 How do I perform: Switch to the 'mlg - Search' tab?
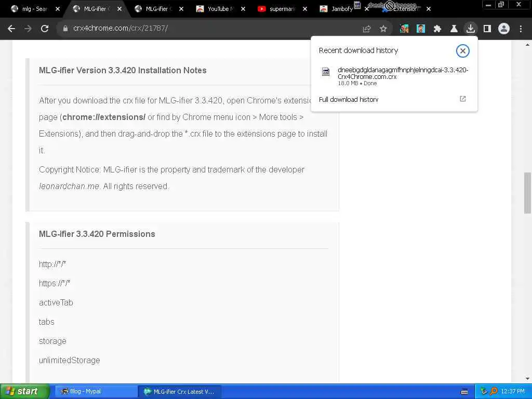pos(35,9)
